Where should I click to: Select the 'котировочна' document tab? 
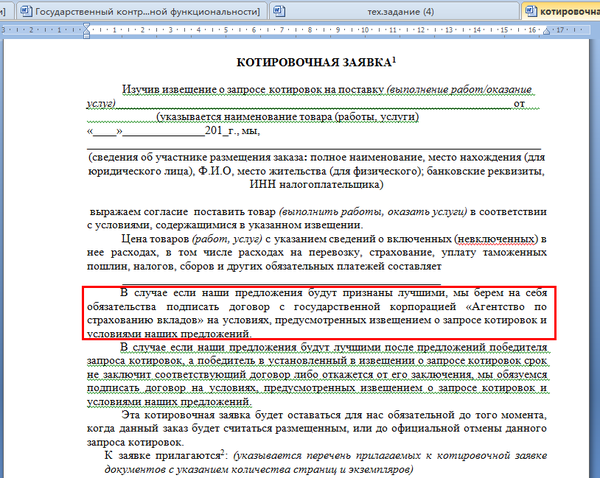(x=567, y=11)
